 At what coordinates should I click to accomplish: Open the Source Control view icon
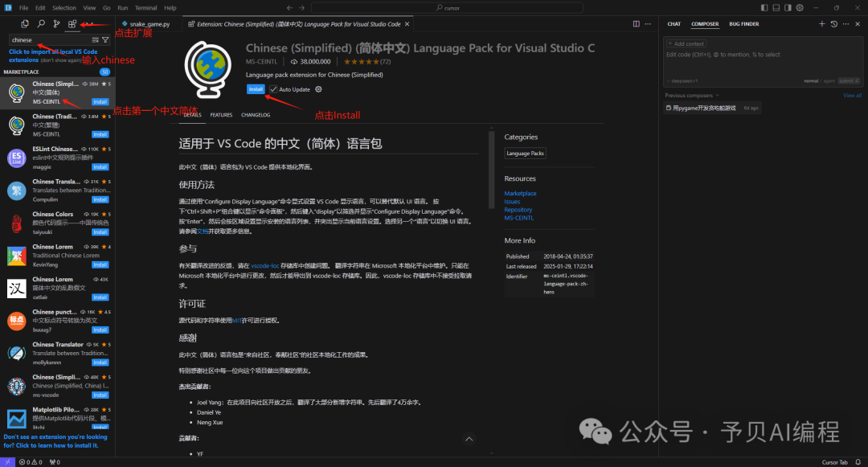[x=56, y=24]
